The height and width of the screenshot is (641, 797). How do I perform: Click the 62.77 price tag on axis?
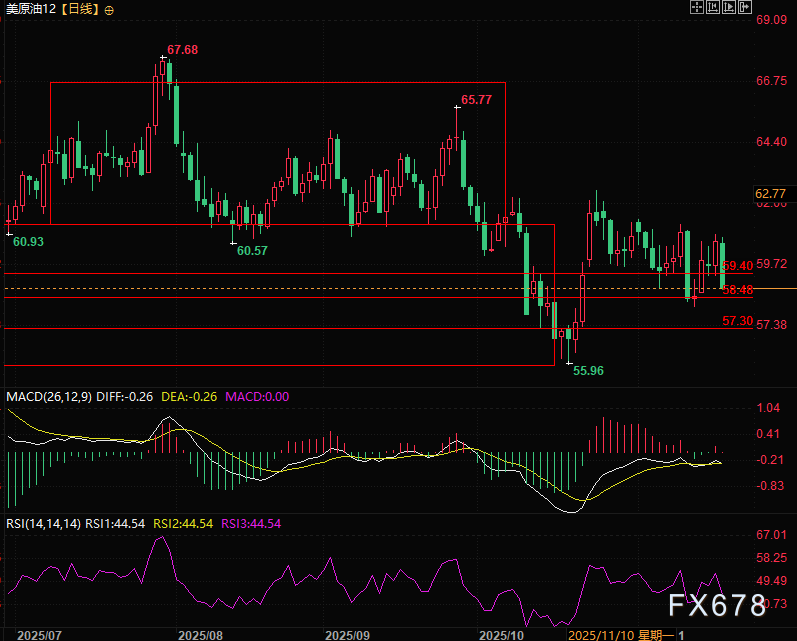pos(771,194)
